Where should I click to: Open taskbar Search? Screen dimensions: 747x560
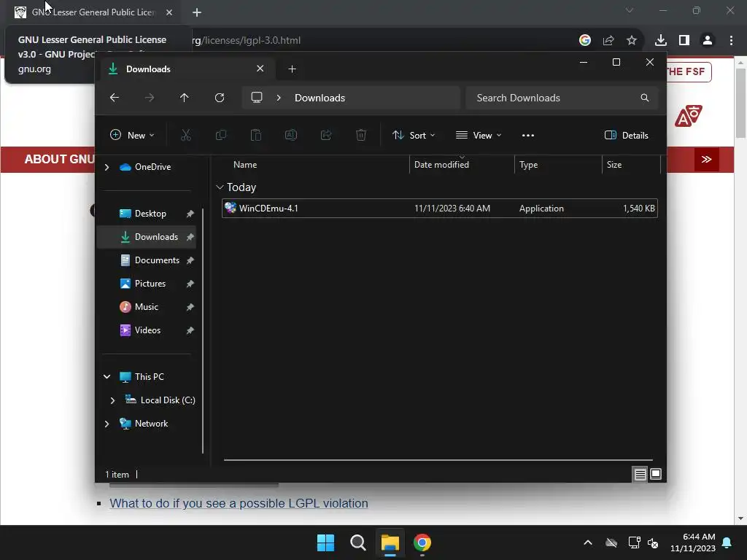click(x=357, y=542)
